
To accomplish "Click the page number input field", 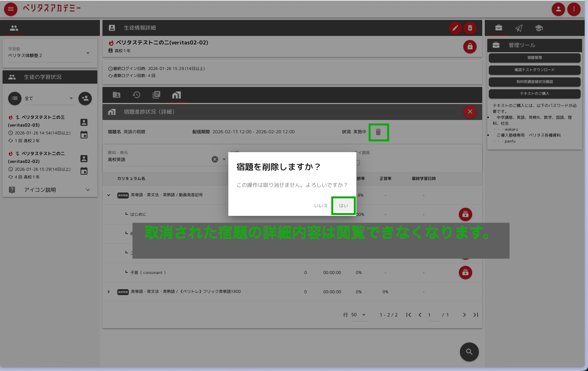I will (433, 315).
